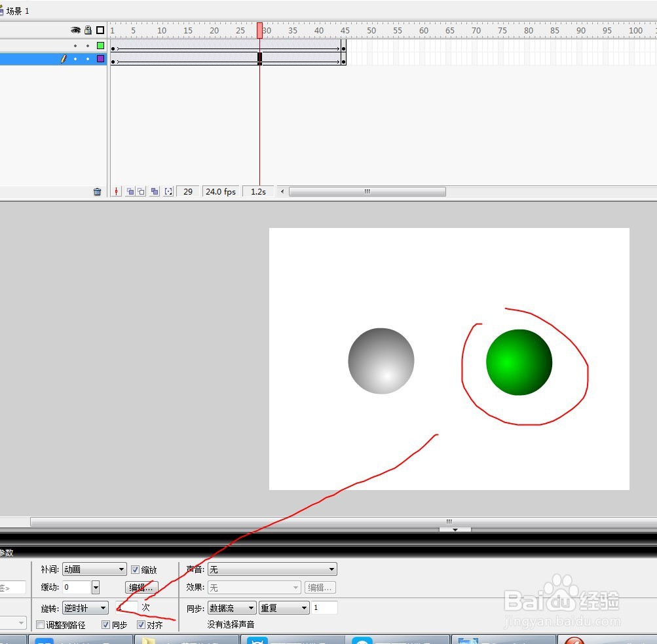Collapse the properties panel with the down arrow
This screenshot has width=657, height=644.
(x=455, y=529)
